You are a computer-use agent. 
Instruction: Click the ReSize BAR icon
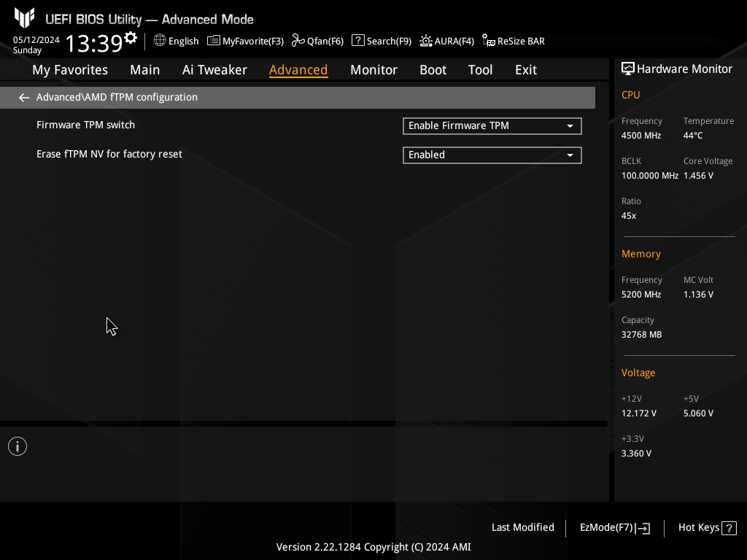click(488, 41)
